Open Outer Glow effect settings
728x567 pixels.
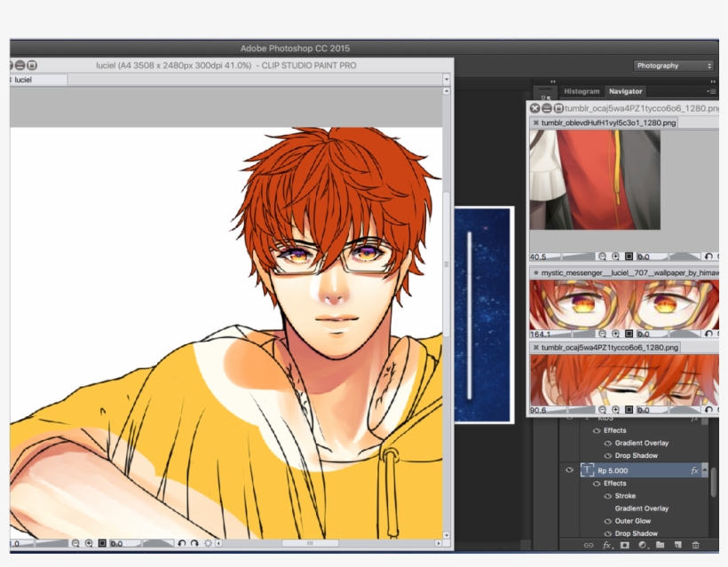(633, 521)
